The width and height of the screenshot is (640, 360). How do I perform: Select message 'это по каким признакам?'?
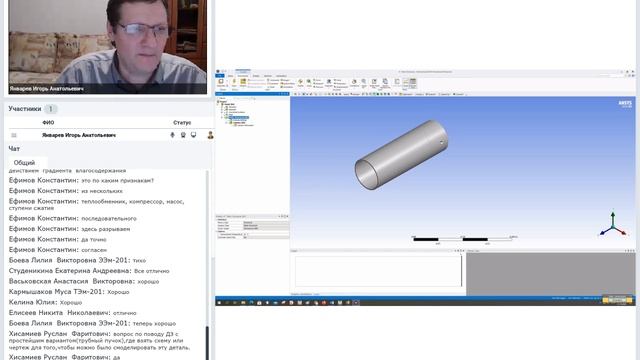[118, 180]
